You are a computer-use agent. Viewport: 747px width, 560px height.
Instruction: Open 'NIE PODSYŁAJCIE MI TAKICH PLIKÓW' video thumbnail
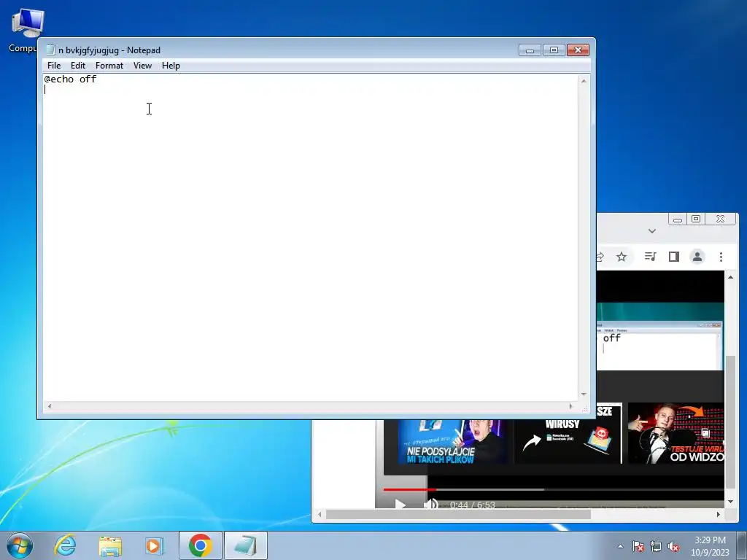[x=452, y=441]
